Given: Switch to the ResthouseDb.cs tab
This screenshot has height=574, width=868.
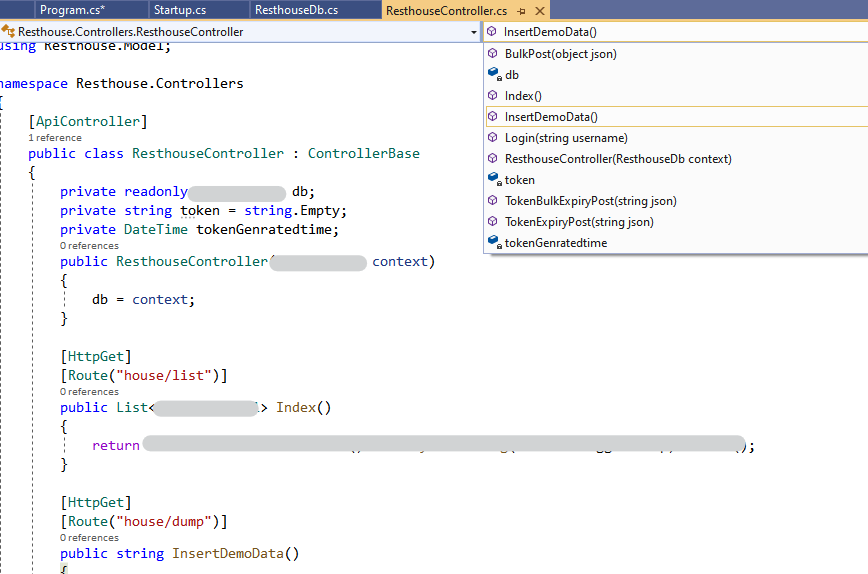Looking at the screenshot, I should click(x=296, y=10).
